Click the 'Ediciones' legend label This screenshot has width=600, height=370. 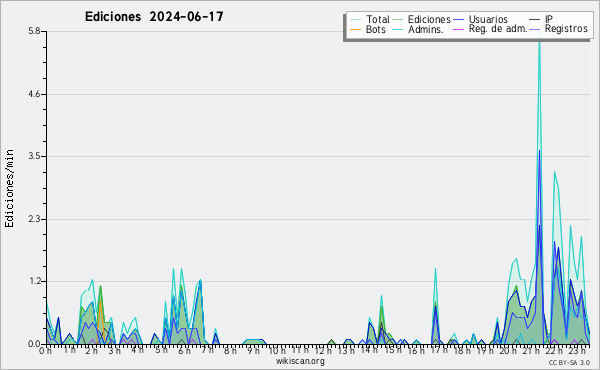click(429, 19)
